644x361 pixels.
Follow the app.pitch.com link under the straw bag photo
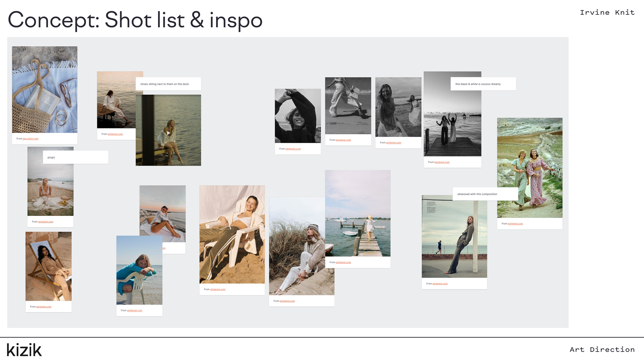[x=31, y=139]
